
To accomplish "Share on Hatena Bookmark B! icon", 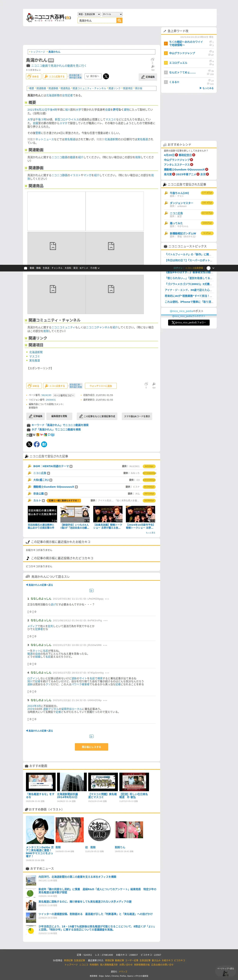I will click(x=44, y=444).
